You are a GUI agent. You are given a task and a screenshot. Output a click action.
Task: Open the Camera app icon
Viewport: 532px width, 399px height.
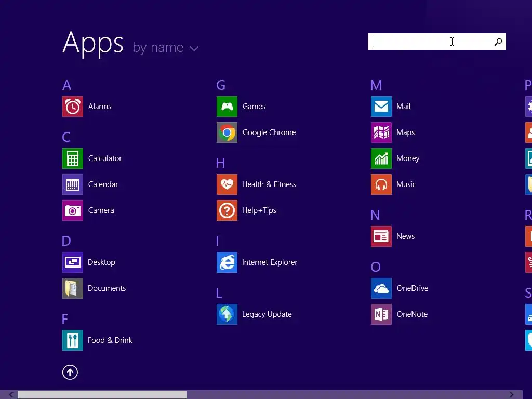pyautogui.click(x=73, y=210)
